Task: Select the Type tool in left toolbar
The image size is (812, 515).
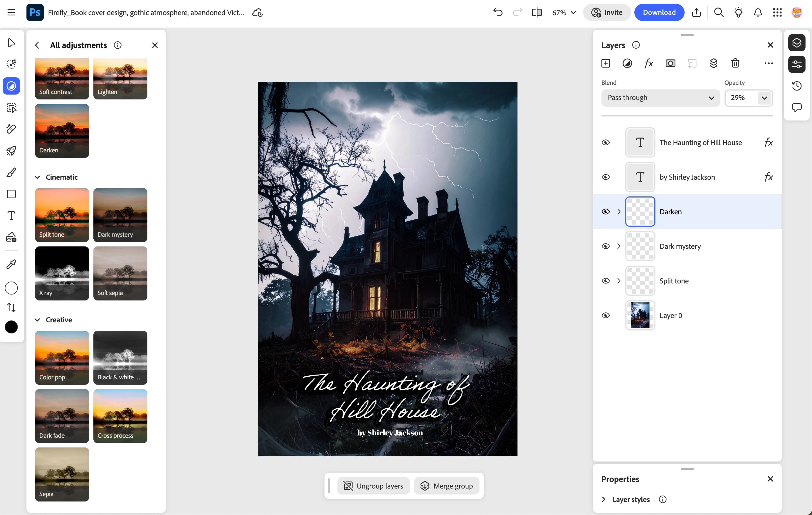Action: (11, 216)
